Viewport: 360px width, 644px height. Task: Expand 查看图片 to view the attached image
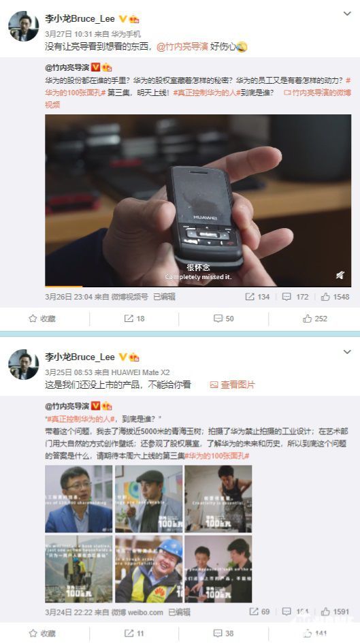232,385
